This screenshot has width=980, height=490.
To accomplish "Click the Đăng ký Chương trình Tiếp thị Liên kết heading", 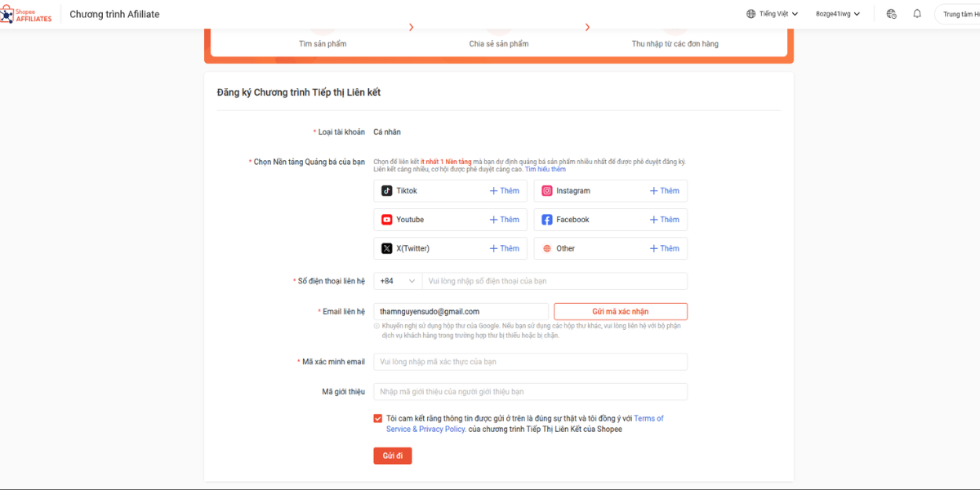I will [x=299, y=92].
